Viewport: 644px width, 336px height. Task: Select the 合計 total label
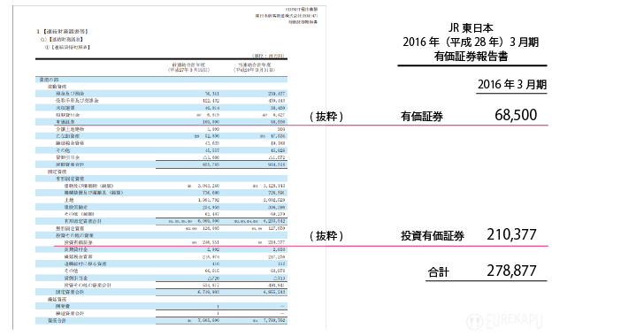438,272
